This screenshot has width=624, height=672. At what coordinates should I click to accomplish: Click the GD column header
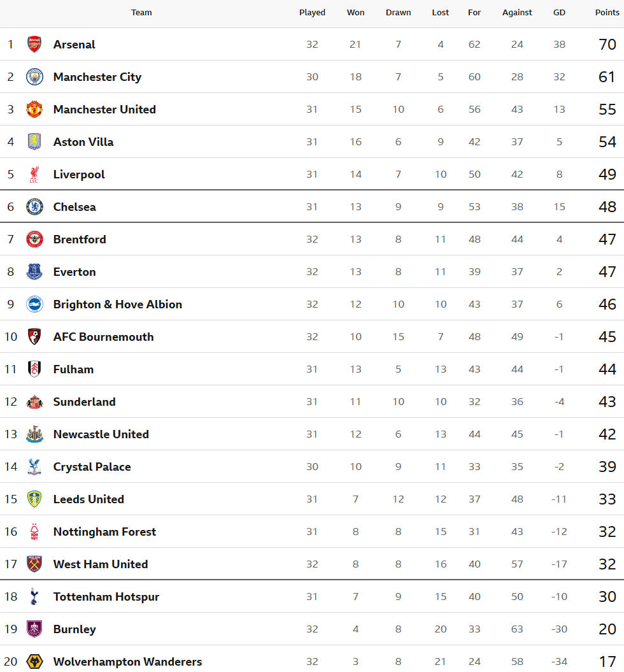click(x=559, y=13)
